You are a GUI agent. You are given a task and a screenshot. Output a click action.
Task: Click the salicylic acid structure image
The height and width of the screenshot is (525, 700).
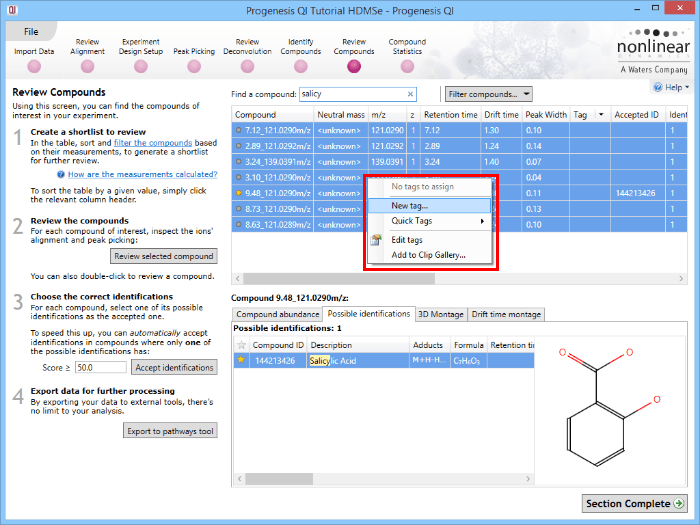(x=609, y=406)
